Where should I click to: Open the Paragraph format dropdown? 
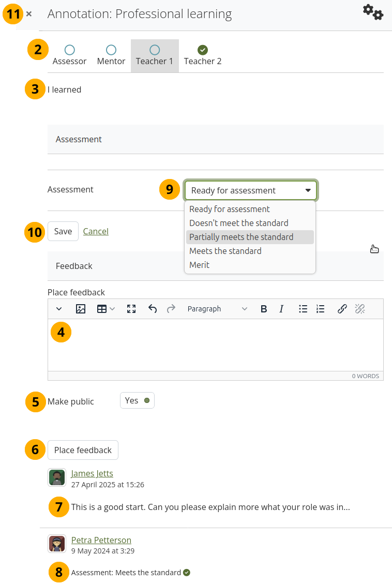tap(217, 309)
